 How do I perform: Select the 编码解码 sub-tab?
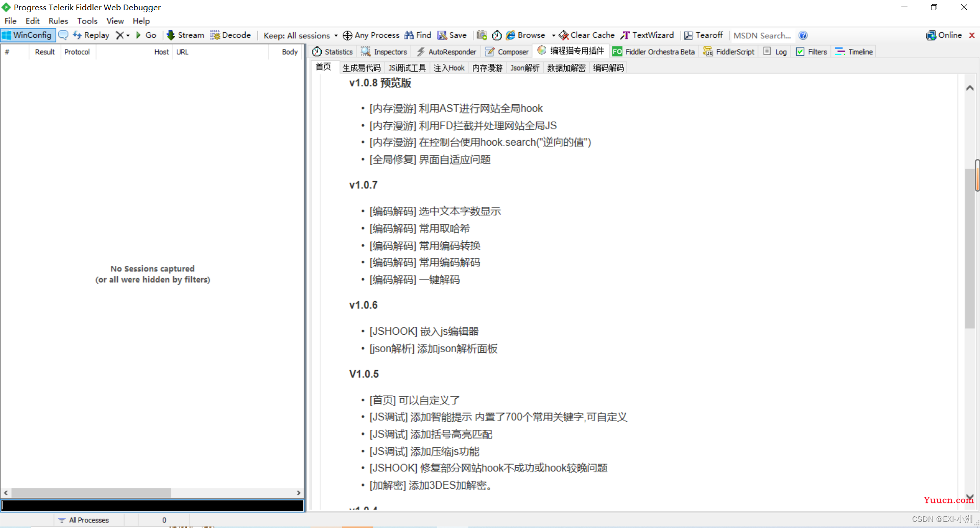point(608,68)
